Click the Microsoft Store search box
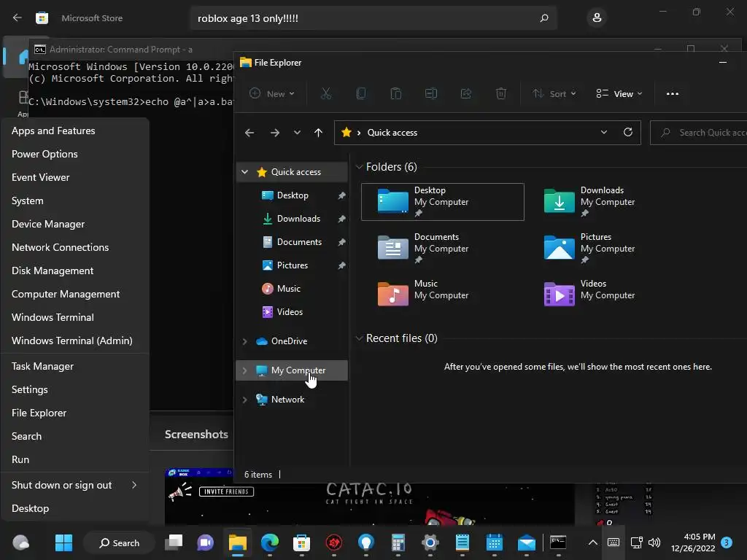 [x=373, y=18]
